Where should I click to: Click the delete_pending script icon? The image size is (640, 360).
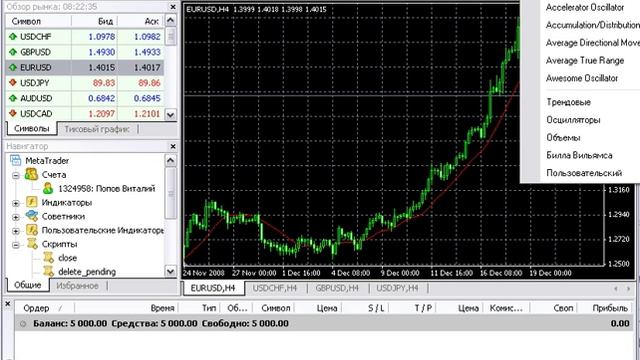(x=48, y=271)
